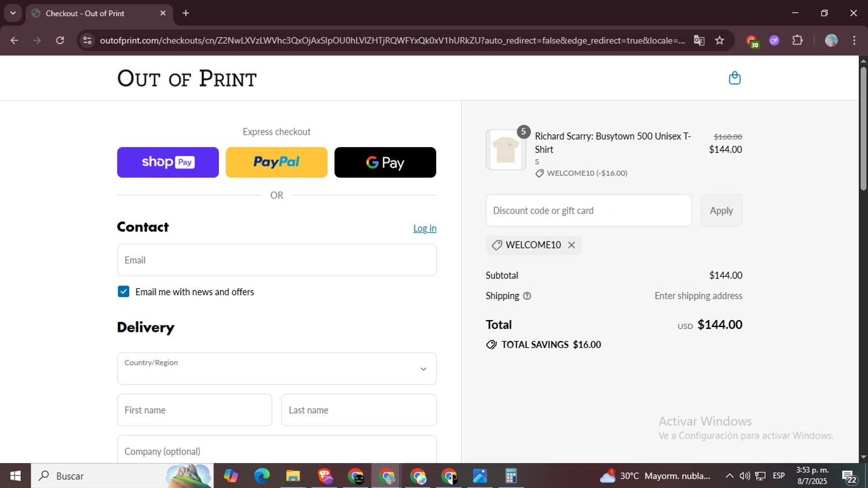Click the Last name field
The width and height of the screenshot is (868, 488).
tap(359, 410)
